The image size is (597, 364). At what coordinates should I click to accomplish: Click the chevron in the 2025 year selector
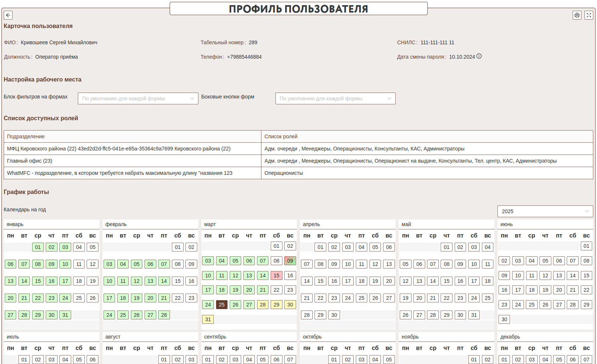coord(587,211)
